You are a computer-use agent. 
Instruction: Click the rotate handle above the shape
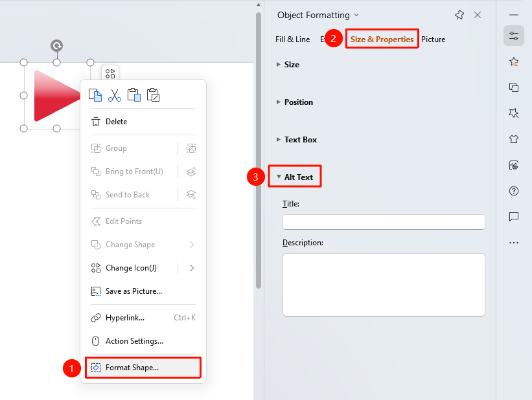[x=56, y=45]
